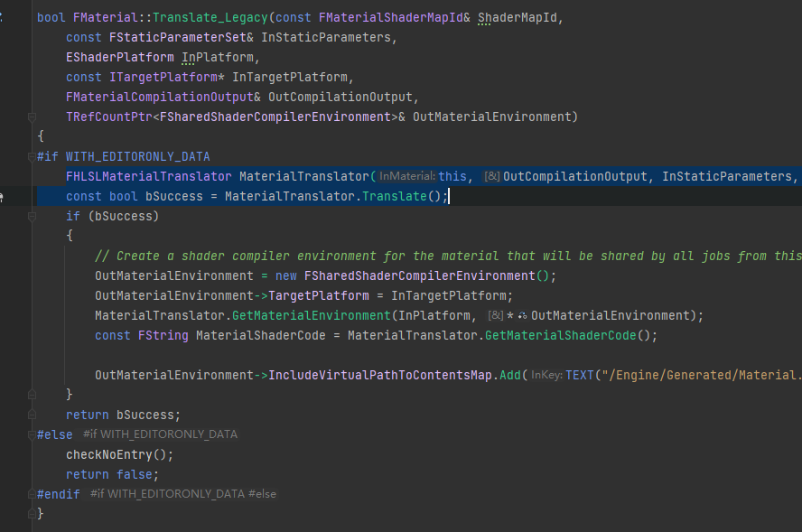Image resolution: width=802 pixels, height=532 pixels.
Task: Click the grayed #if WITH_EDITORONLY_DATA hint after #else
Action: click(x=160, y=434)
